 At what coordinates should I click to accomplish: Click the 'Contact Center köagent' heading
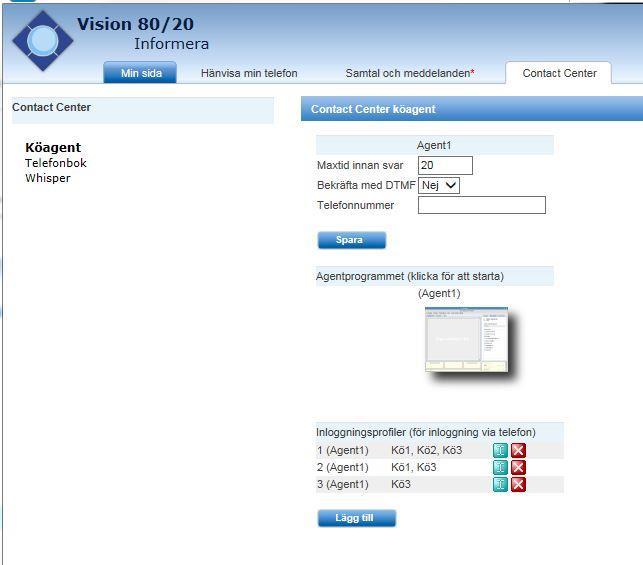click(373, 109)
